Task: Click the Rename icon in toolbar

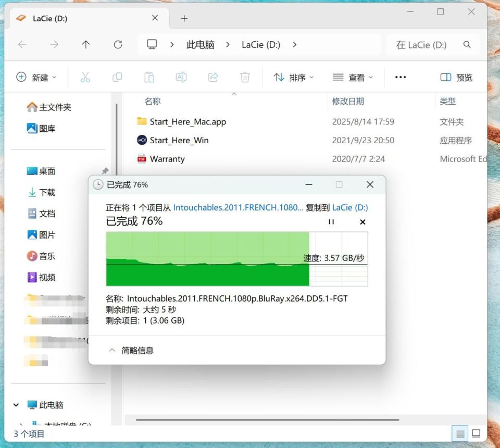Action: 181,77
